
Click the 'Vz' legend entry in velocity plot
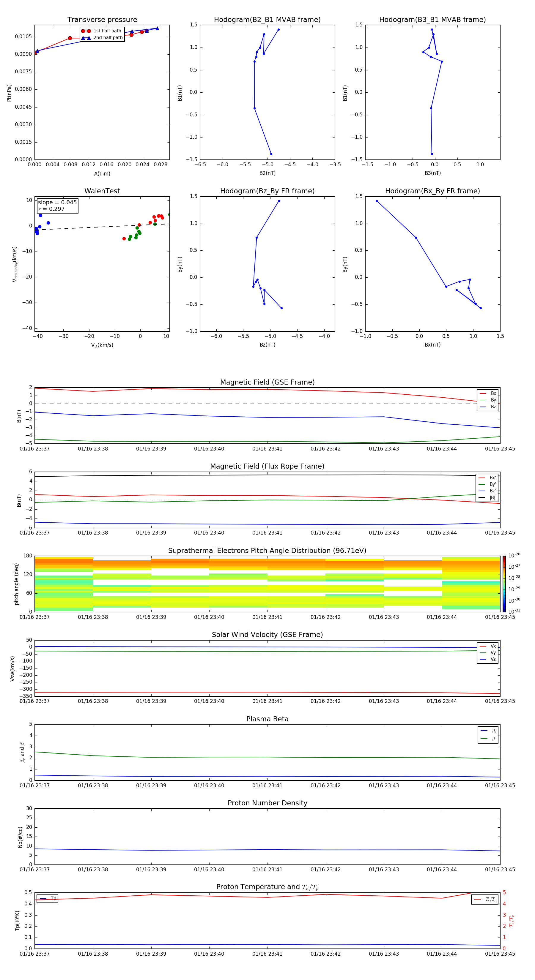pos(488,659)
